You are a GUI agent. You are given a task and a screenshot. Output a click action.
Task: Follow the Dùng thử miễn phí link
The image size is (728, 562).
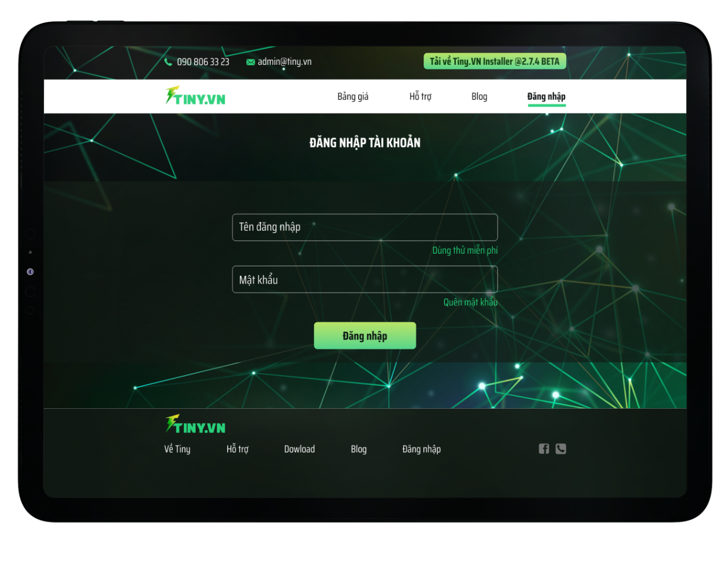pos(465,250)
